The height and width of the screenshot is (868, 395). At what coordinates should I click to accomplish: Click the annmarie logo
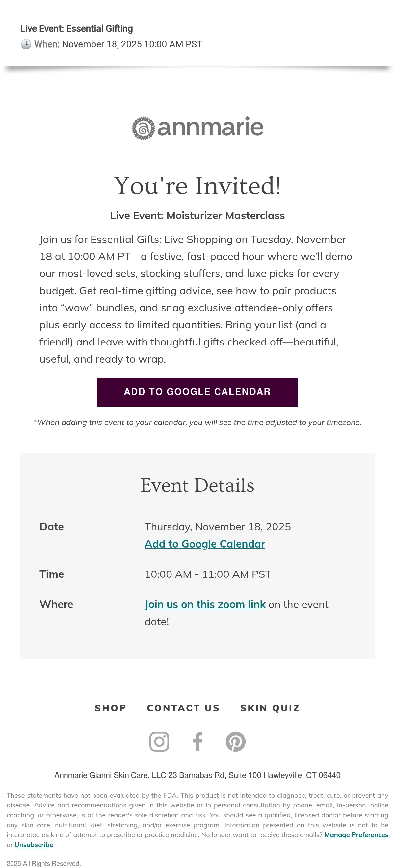click(x=197, y=128)
